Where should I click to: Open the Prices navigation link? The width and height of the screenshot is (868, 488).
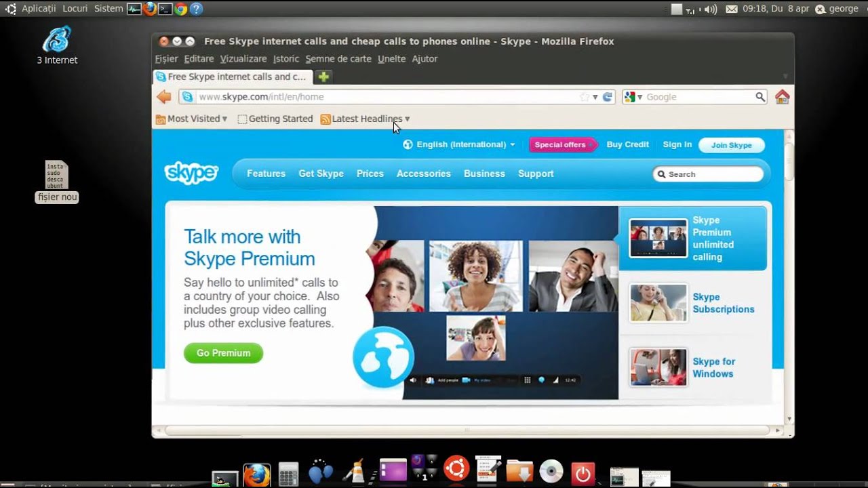click(370, 174)
